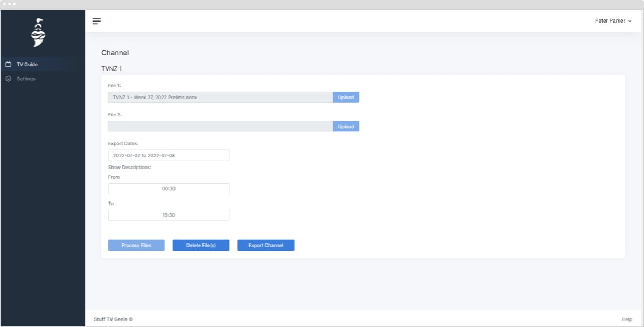This screenshot has height=327, width=644.
Task: Select the File 1 filename field
Action: point(220,98)
